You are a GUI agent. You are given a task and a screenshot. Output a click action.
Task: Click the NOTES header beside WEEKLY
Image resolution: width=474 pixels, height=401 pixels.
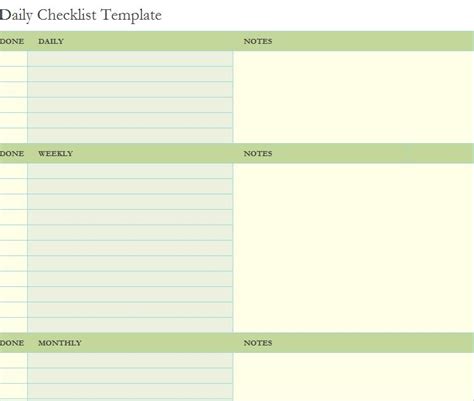coord(258,154)
